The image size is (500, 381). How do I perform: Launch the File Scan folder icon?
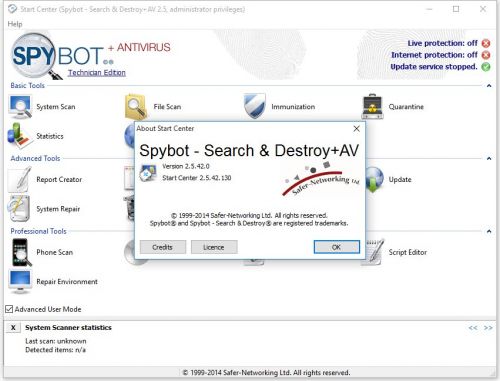point(136,107)
